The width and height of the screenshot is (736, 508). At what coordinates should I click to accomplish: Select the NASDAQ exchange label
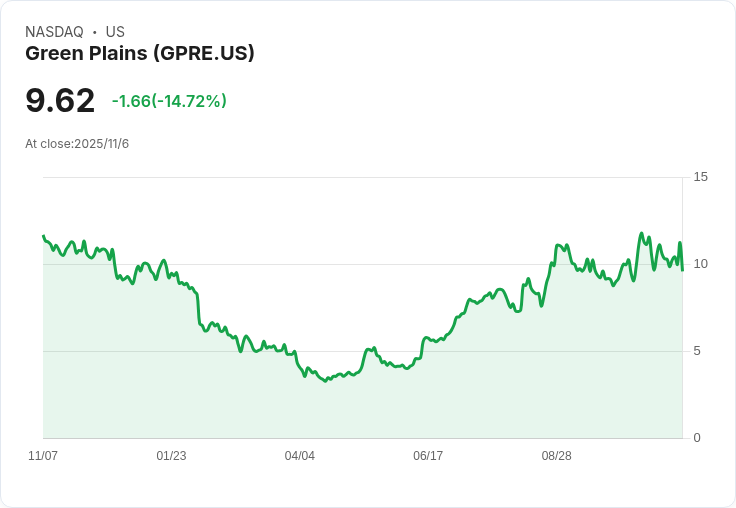(x=54, y=32)
